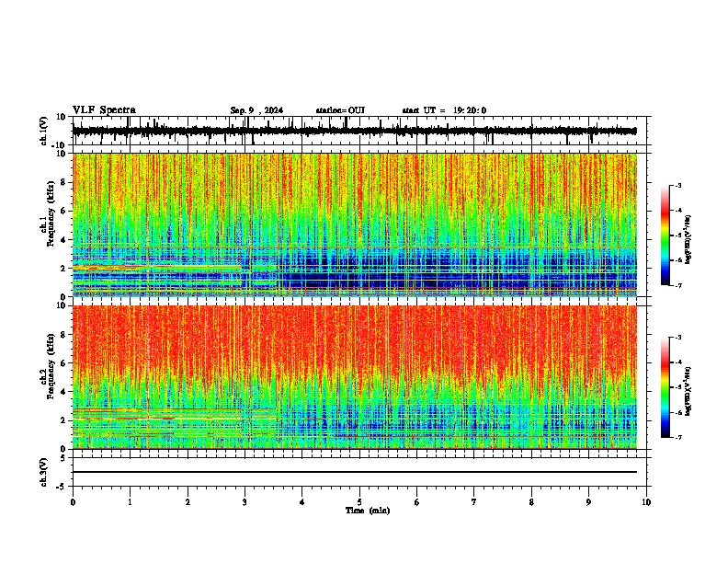Click the 8 kHz tick on ch.1 frequency axis
Viewport: 728px width, 563px height.
(63, 182)
